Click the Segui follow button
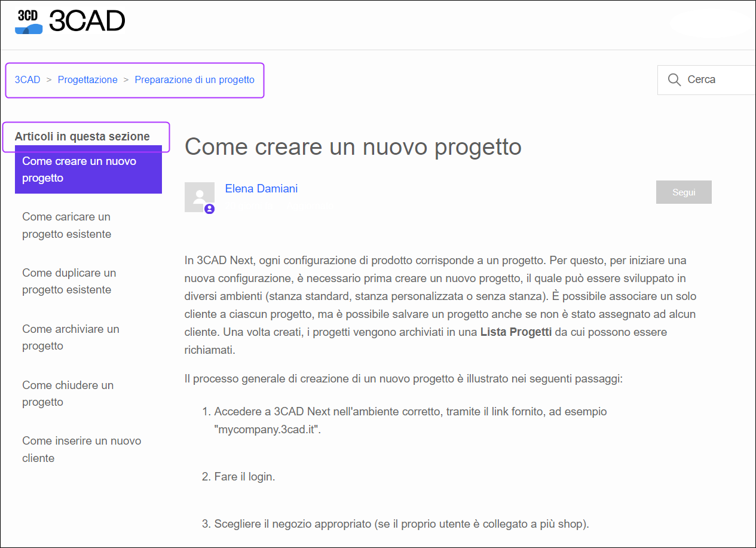Screen dimensions: 756x548 pyautogui.click(x=684, y=192)
